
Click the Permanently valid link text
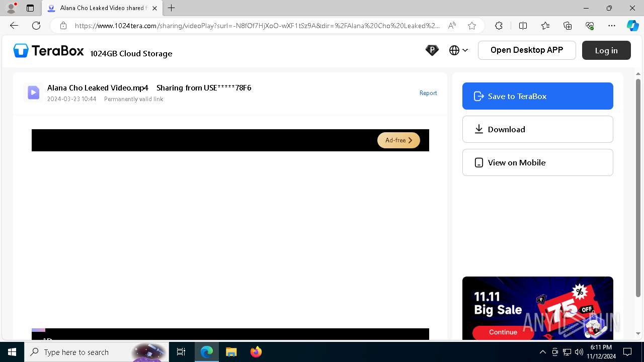(x=133, y=99)
